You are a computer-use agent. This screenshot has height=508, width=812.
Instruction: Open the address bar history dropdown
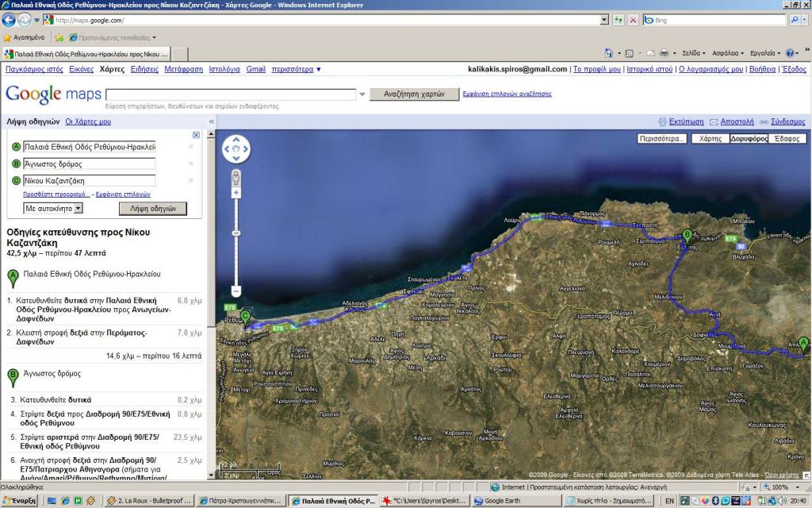tap(603, 20)
